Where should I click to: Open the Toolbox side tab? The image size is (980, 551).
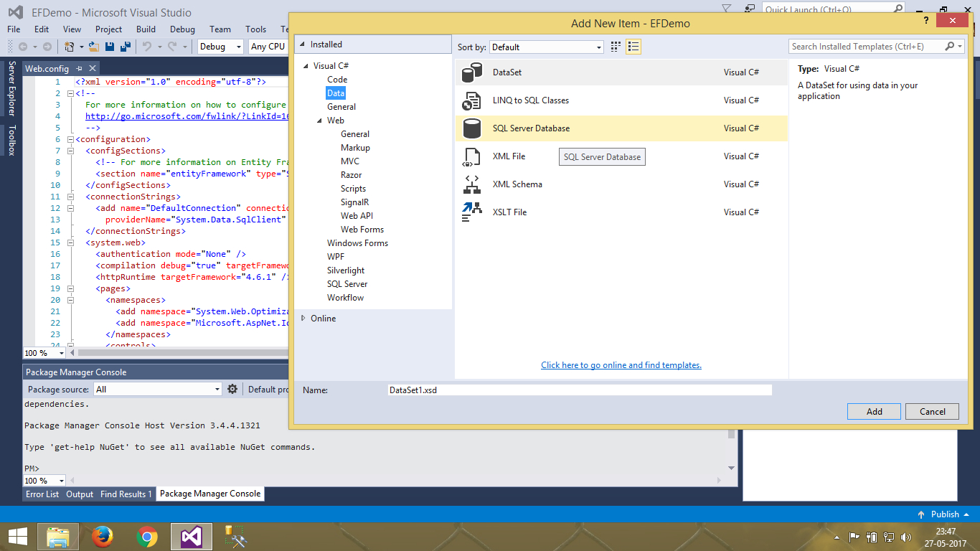pos(11,141)
